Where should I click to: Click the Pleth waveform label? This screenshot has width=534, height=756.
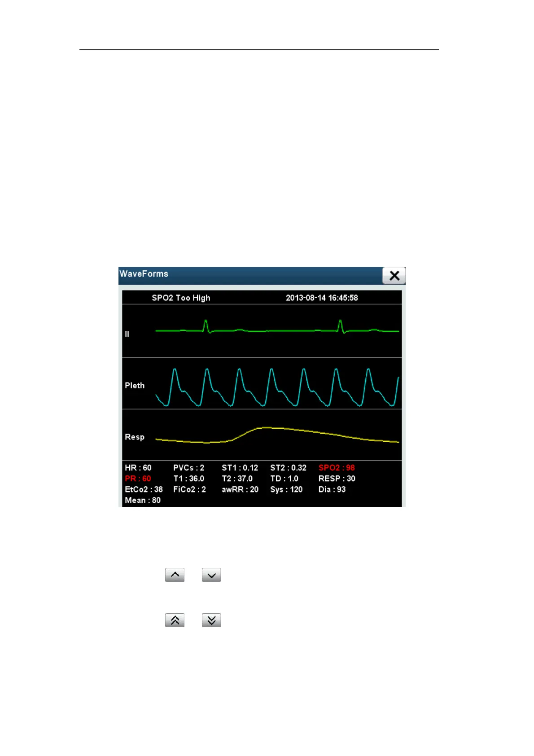tap(135, 386)
